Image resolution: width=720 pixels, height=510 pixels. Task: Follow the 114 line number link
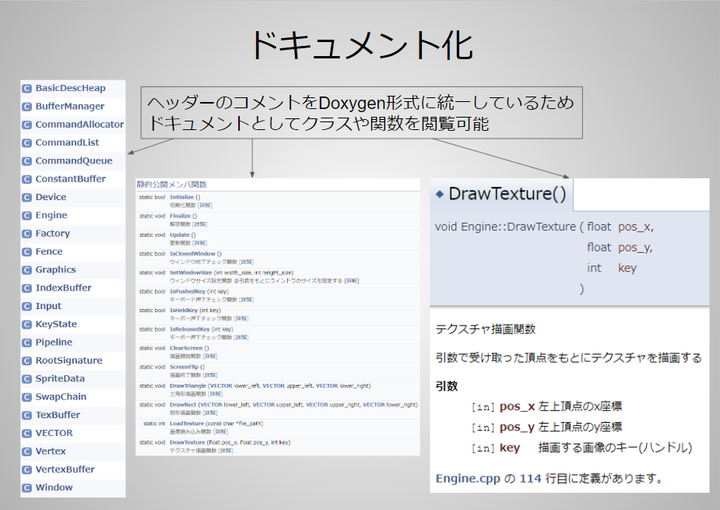[530, 478]
